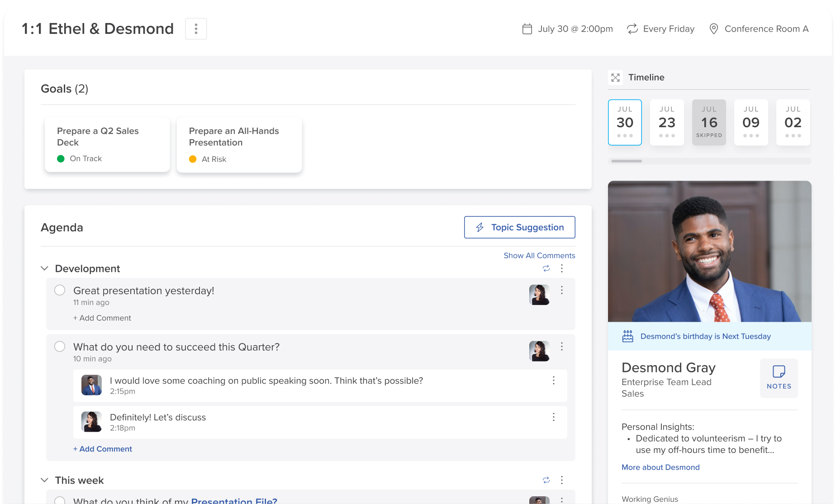Click the timeline horizontal scrollbar
This screenshot has width=836, height=504.
(x=627, y=161)
